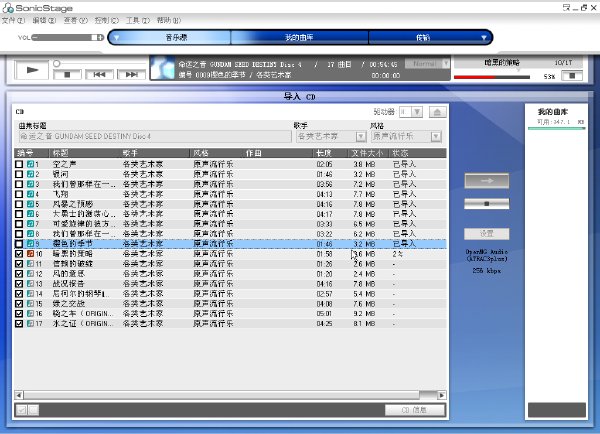Check the checkbox for track 1

point(19,164)
